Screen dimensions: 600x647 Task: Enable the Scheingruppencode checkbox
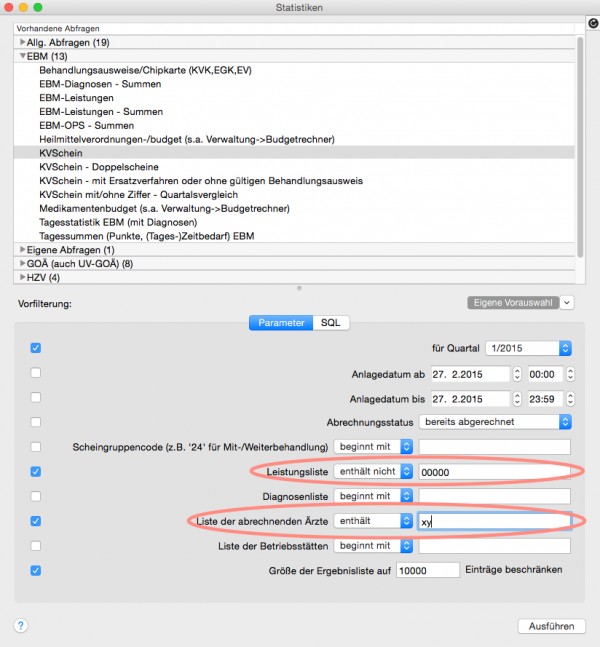point(36,447)
